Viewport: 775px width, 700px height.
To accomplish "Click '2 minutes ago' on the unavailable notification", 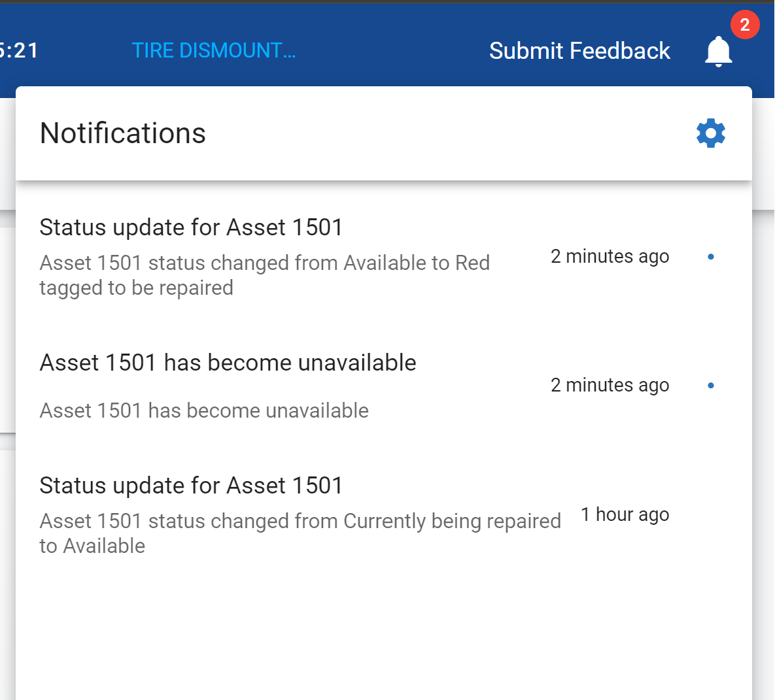I will (x=610, y=386).
